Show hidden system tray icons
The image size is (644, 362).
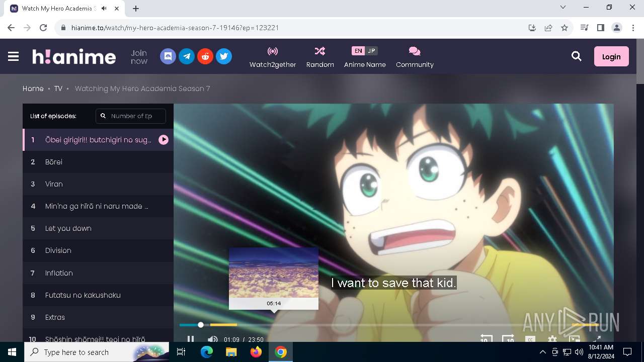[x=542, y=352]
